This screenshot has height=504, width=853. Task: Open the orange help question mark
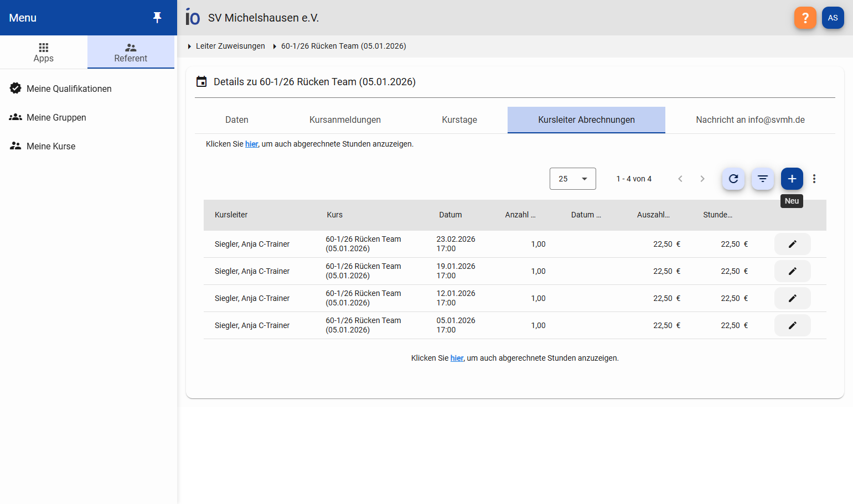805,18
